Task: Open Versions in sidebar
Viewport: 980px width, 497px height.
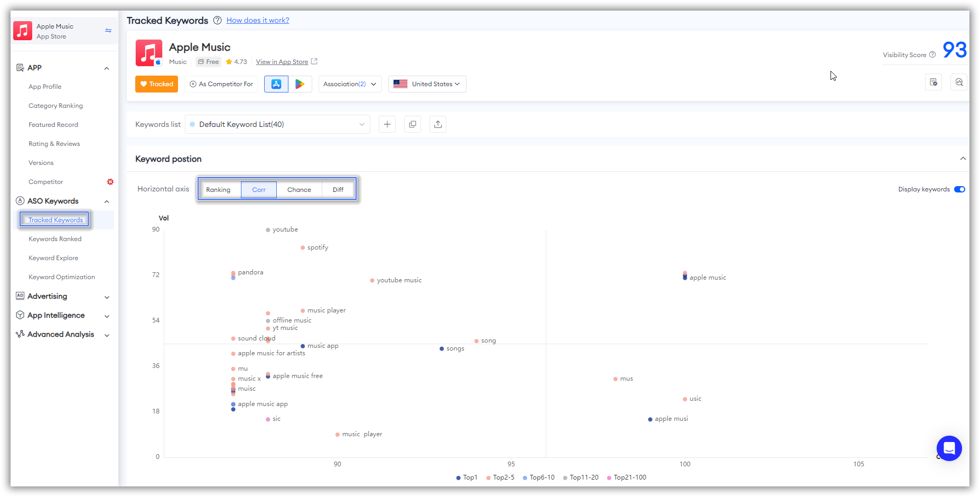Action: click(x=41, y=163)
